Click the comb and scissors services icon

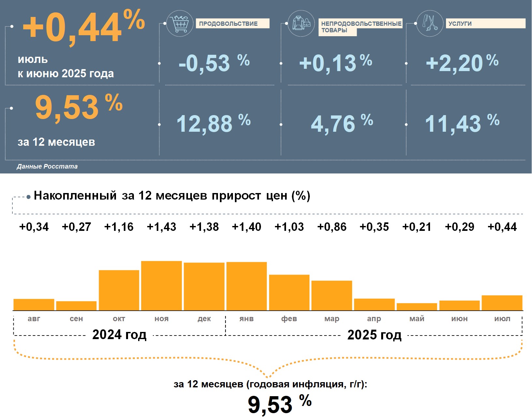coord(430,23)
